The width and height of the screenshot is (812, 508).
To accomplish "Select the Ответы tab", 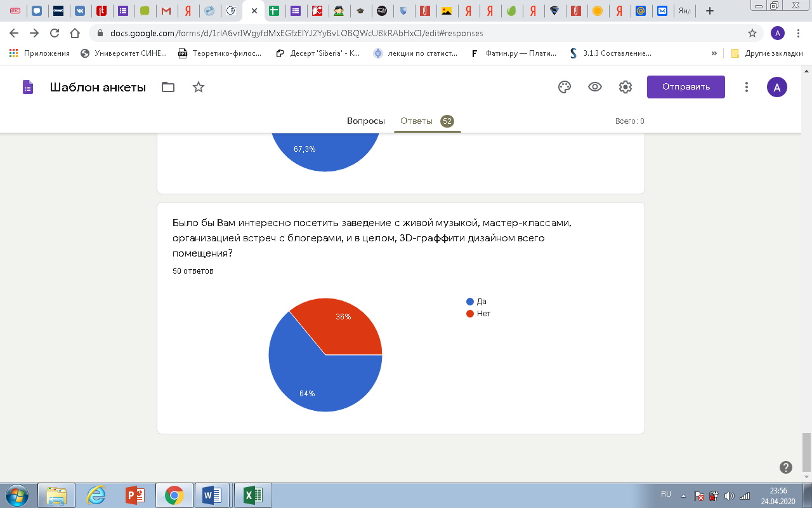I will coord(416,121).
